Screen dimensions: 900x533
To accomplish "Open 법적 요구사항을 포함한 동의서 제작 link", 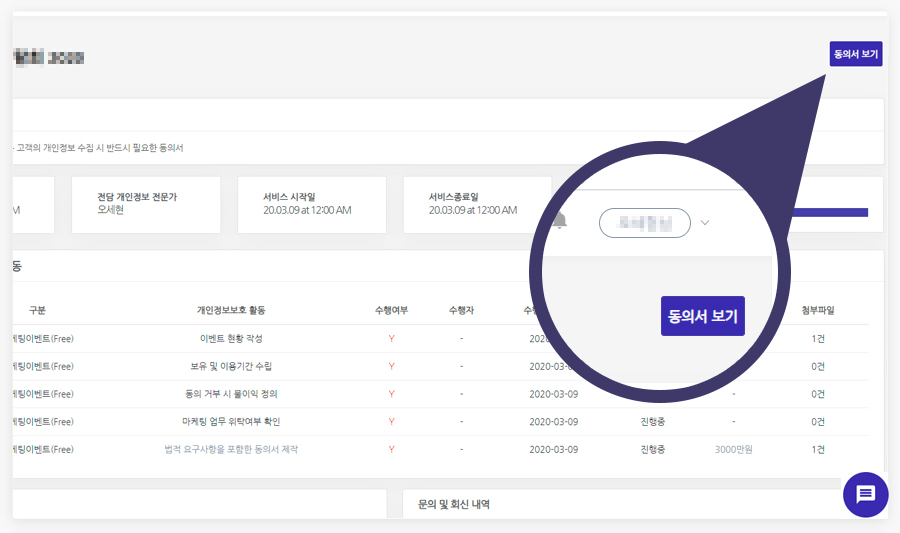I will 231,449.
